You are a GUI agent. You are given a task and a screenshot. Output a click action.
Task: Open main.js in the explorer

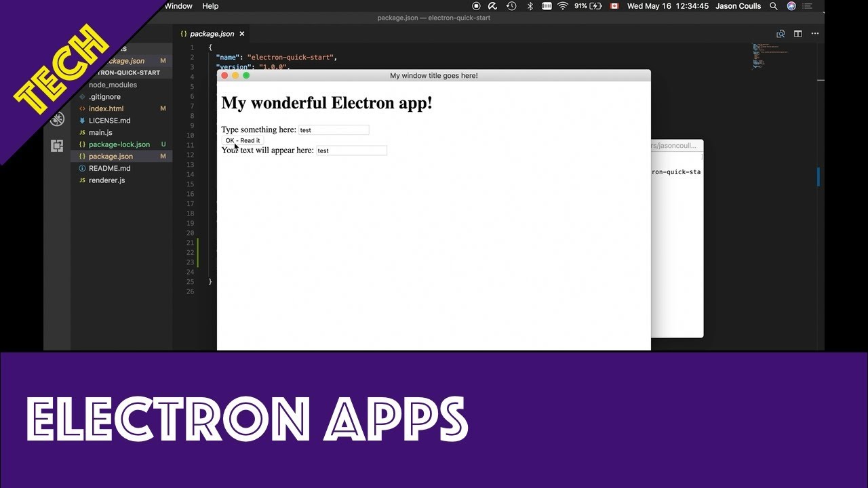(121, 132)
